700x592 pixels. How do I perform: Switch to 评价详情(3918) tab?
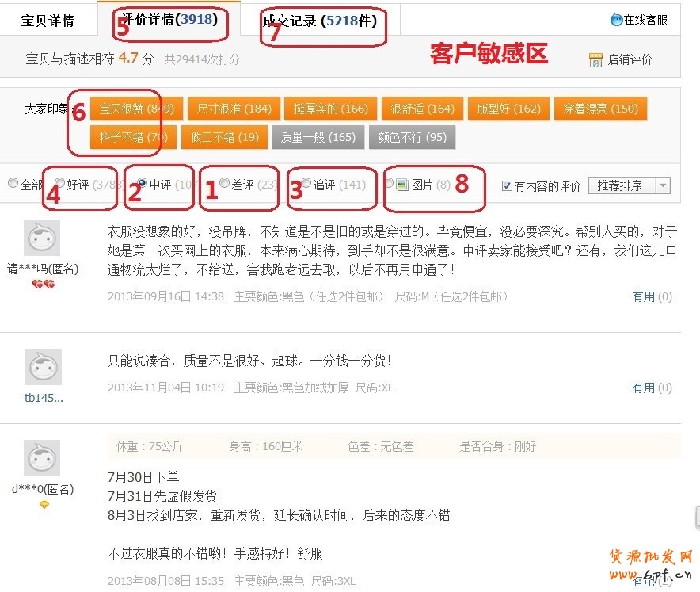[x=169, y=19]
